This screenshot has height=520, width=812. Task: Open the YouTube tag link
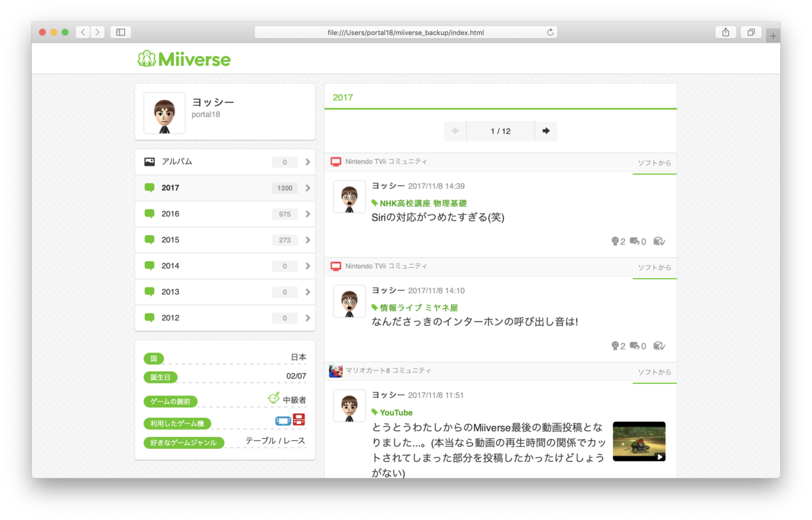(392, 412)
